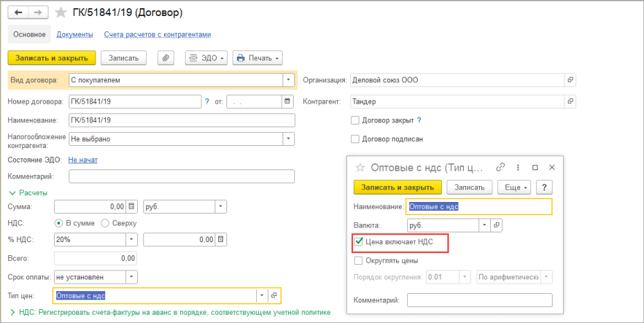The height and width of the screenshot is (323, 644).
Task: Collapse the Расчеты section
Action: [x=28, y=192]
